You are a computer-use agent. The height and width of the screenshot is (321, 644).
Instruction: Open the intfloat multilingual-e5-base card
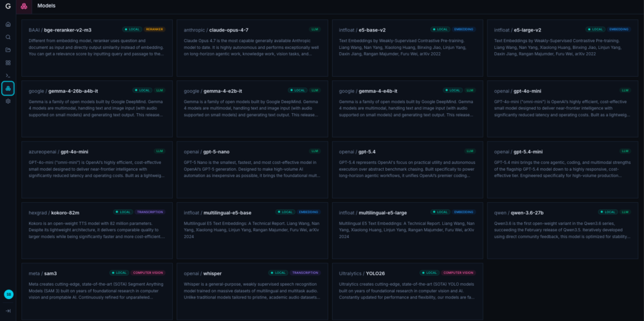click(x=252, y=231)
